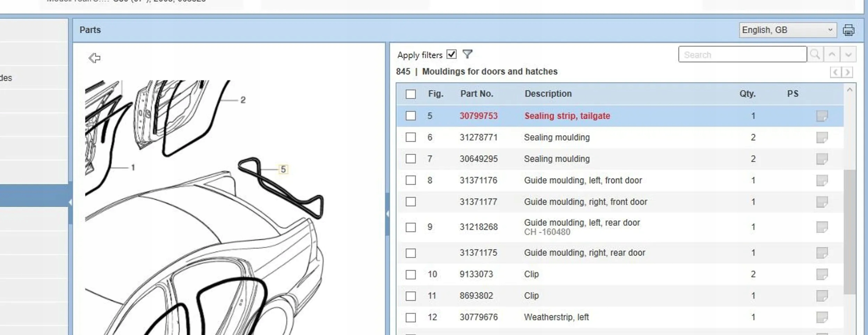Tick the select-all checkbox in table header
The height and width of the screenshot is (335, 868).
coord(411,94)
